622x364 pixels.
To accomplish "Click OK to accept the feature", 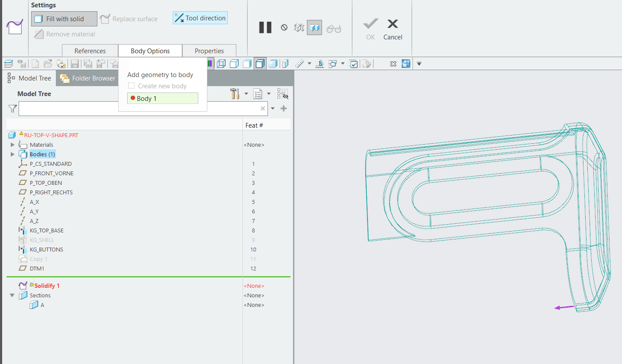I will pos(370,29).
